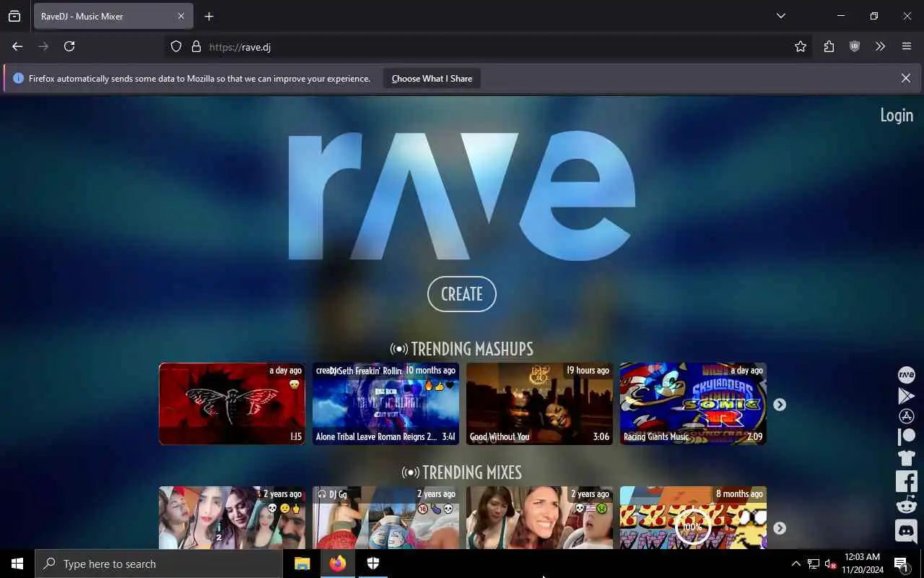The width and height of the screenshot is (924, 578).
Task: Select the RaveDJ - Music Mixer tab
Action: 113,16
